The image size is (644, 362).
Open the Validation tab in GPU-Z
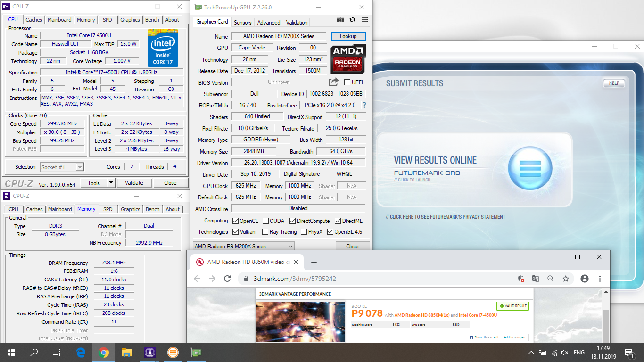click(x=297, y=22)
